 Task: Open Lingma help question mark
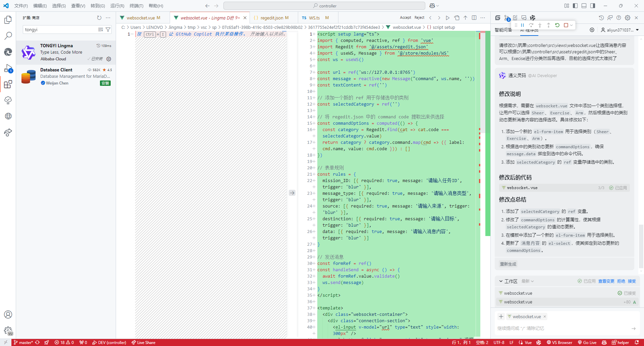click(x=619, y=18)
